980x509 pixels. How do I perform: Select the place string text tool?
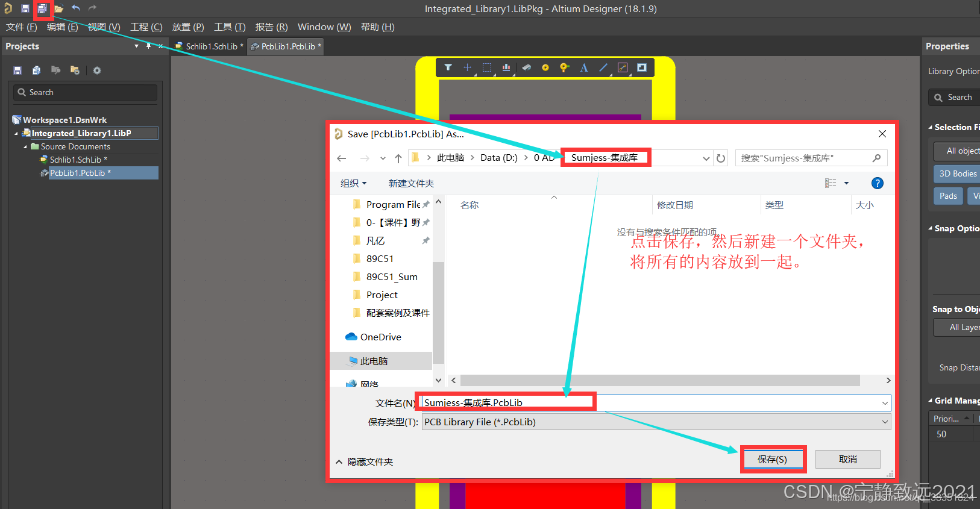(583, 67)
